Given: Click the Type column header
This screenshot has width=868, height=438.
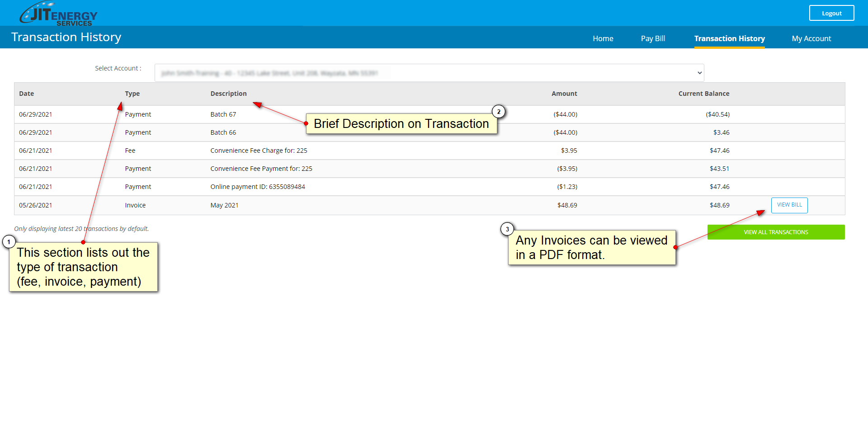Looking at the screenshot, I should point(132,94).
